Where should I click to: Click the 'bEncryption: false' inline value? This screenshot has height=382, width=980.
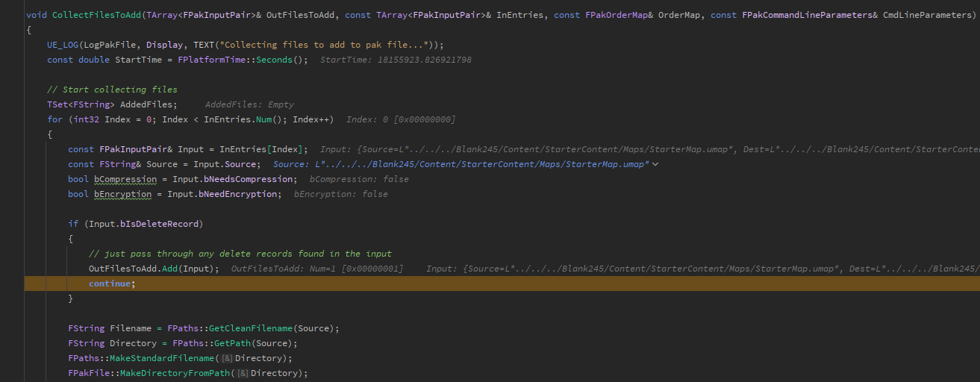tap(340, 194)
